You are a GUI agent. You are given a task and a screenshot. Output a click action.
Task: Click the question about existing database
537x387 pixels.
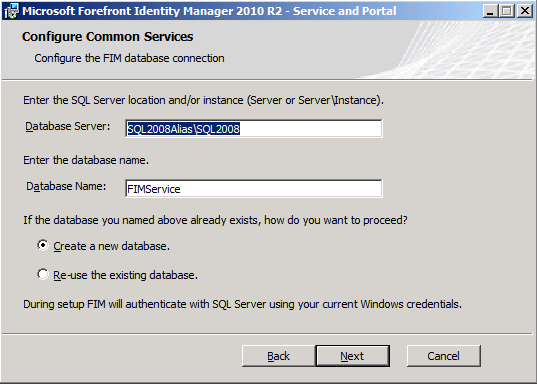coord(215,220)
